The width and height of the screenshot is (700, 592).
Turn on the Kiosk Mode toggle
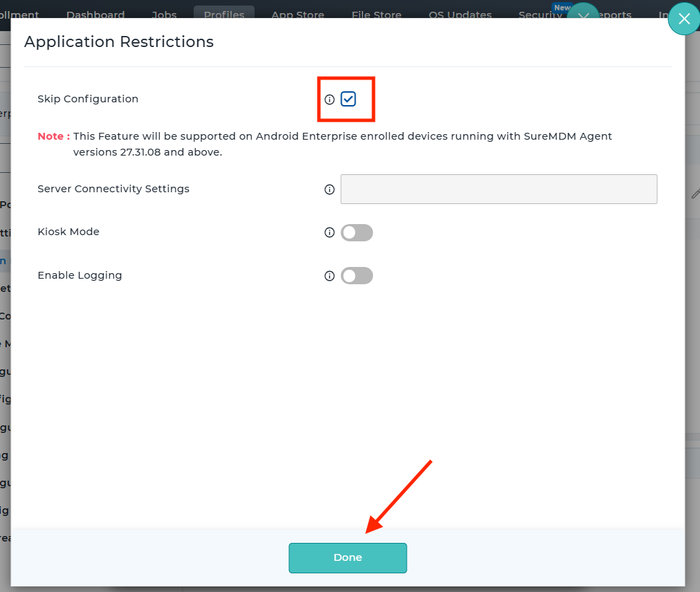click(357, 232)
